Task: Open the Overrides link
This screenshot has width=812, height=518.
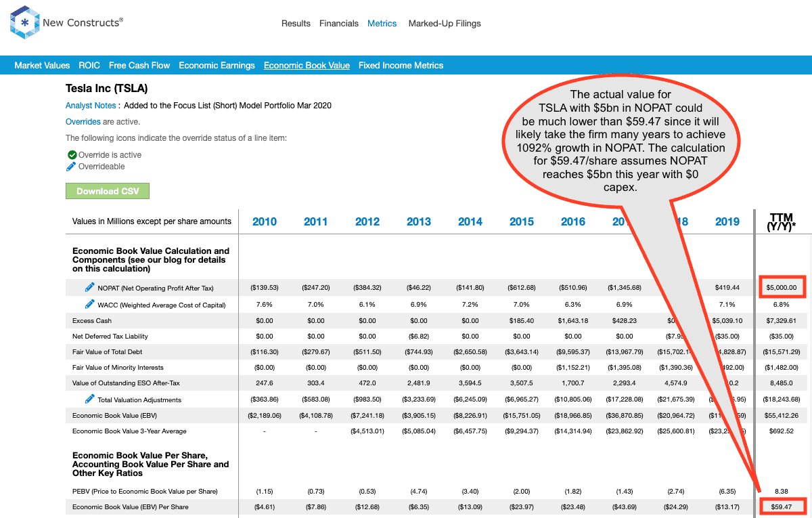Action: click(83, 122)
